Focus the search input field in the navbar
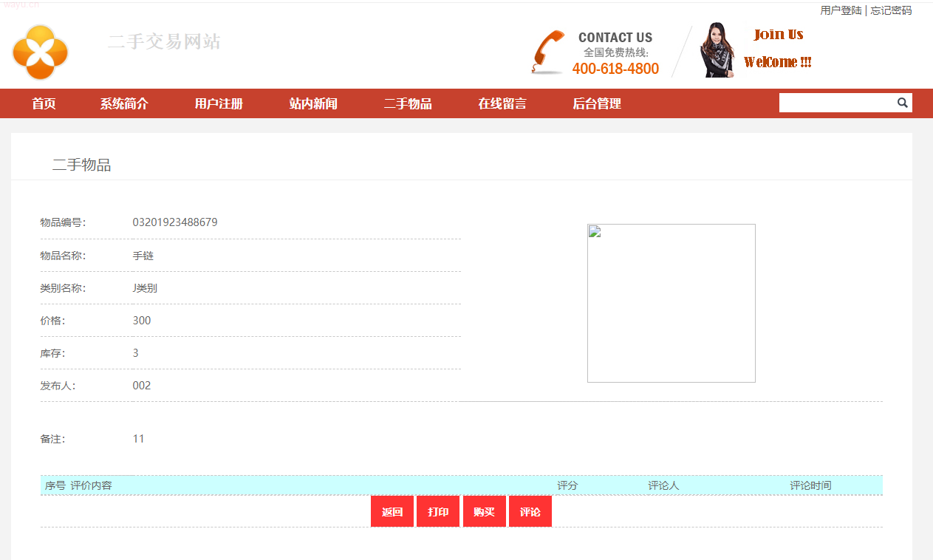 pyautogui.click(x=836, y=103)
